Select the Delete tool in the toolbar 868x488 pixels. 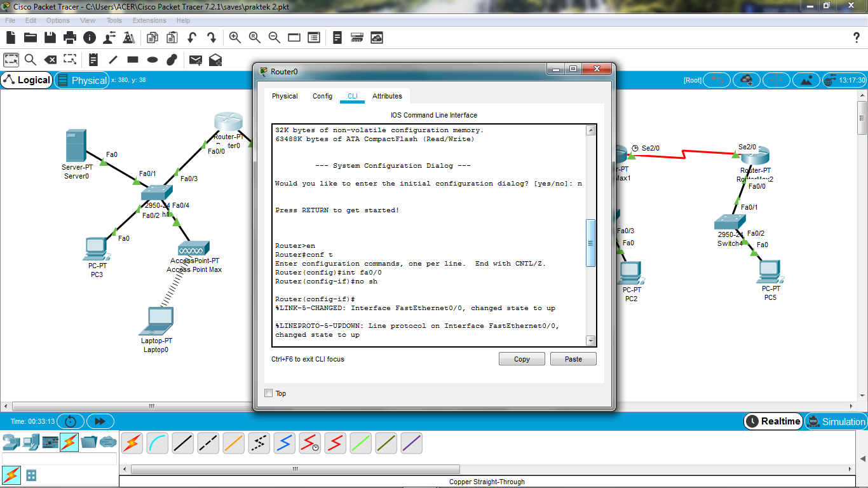pos(50,59)
